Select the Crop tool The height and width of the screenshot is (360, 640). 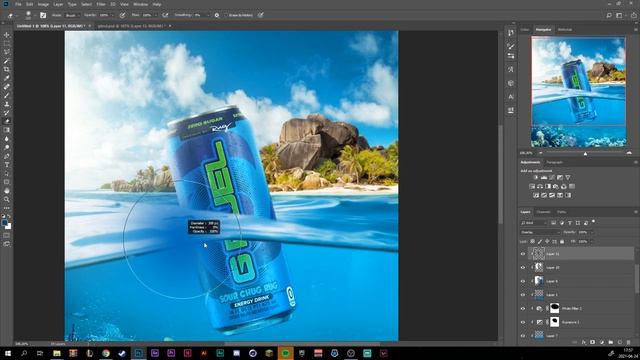(x=7, y=69)
